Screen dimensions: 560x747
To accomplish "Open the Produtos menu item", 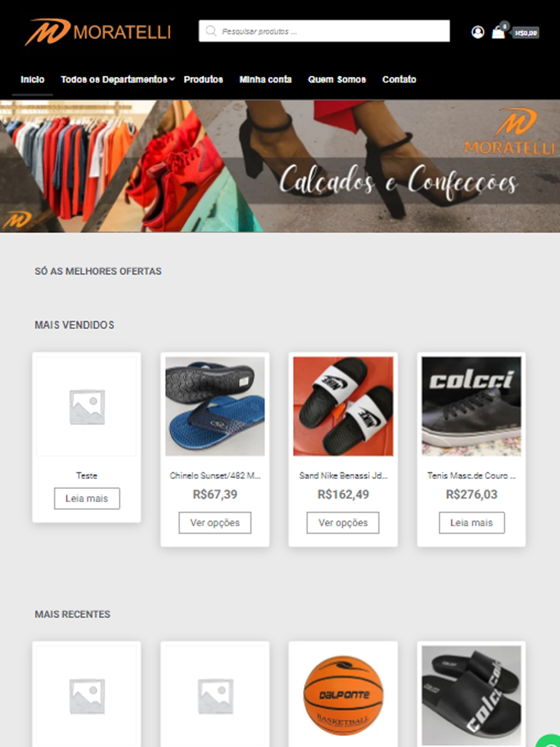I will 203,80.
